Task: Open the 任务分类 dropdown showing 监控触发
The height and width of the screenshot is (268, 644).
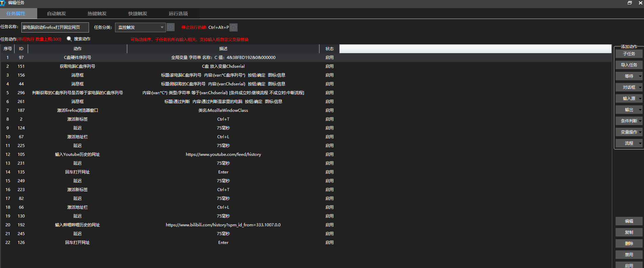Action: coord(140,27)
